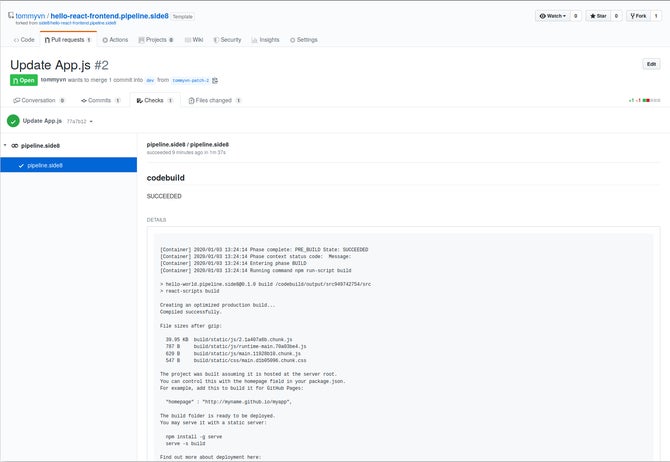Open the 77a7b12 commit dropdown
The width and height of the screenshot is (670, 462).
click(x=79, y=121)
